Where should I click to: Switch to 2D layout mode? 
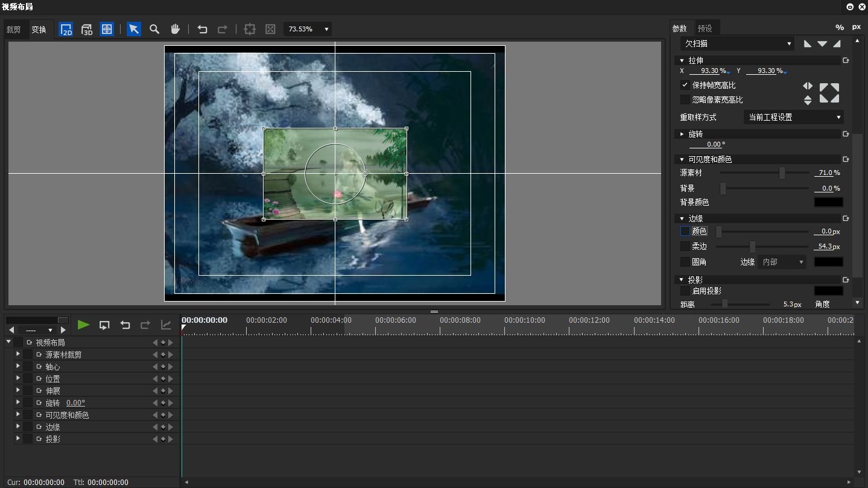coord(66,30)
